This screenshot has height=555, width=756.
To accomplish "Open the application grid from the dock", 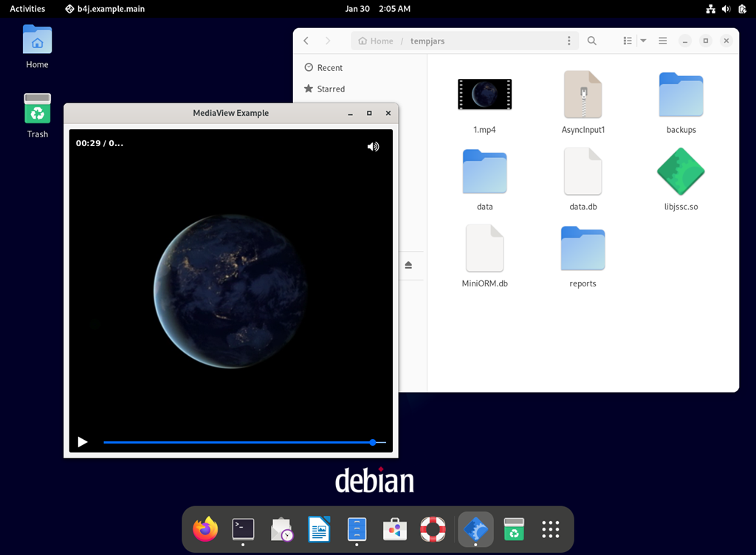I will [550, 529].
